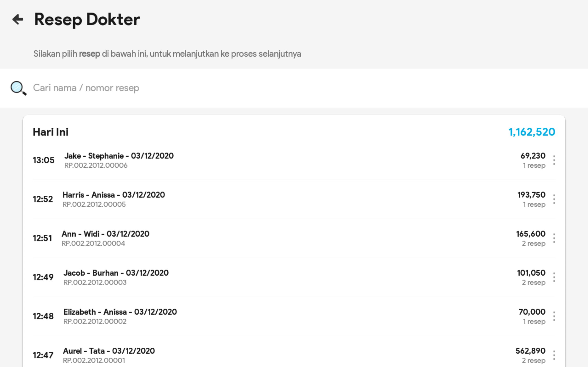
Task: Open three-dot menu for Ann - Widi
Action: pyautogui.click(x=554, y=238)
